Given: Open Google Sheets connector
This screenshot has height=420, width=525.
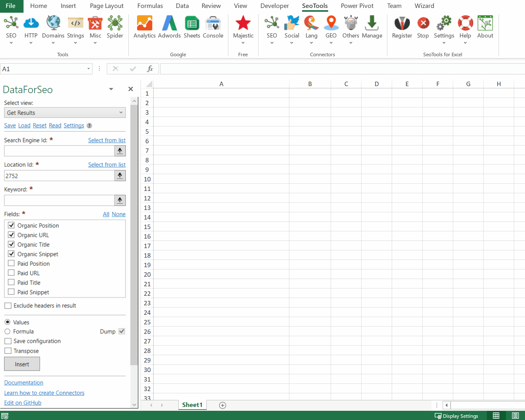Looking at the screenshot, I should point(192,23).
